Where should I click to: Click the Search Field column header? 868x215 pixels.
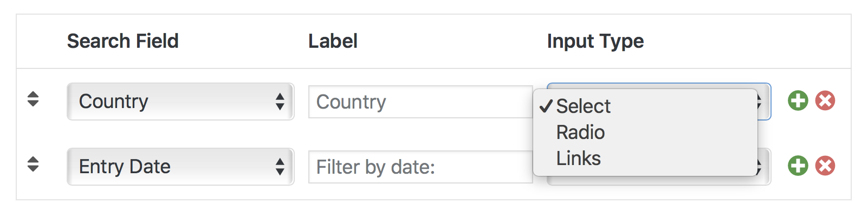coord(123,41)
